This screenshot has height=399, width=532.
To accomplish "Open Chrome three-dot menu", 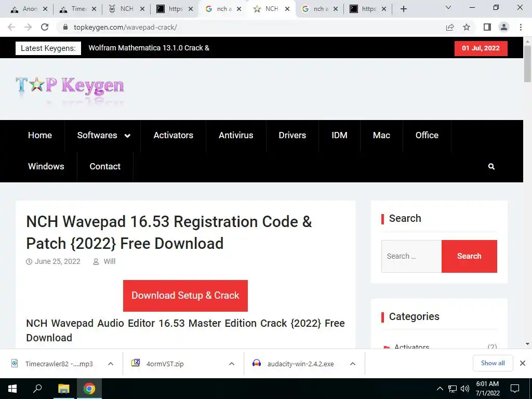I will 521,27.
